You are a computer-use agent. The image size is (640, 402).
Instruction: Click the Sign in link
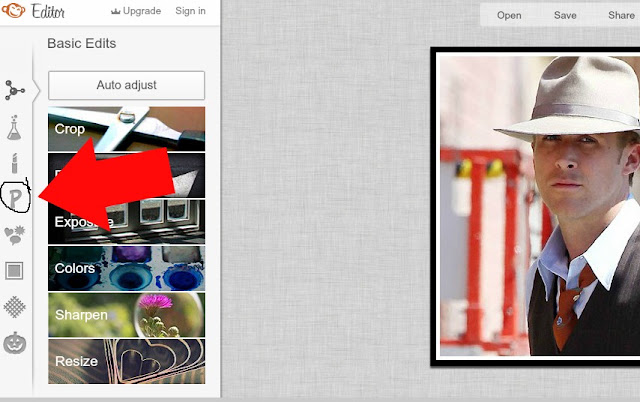[190, 11]
